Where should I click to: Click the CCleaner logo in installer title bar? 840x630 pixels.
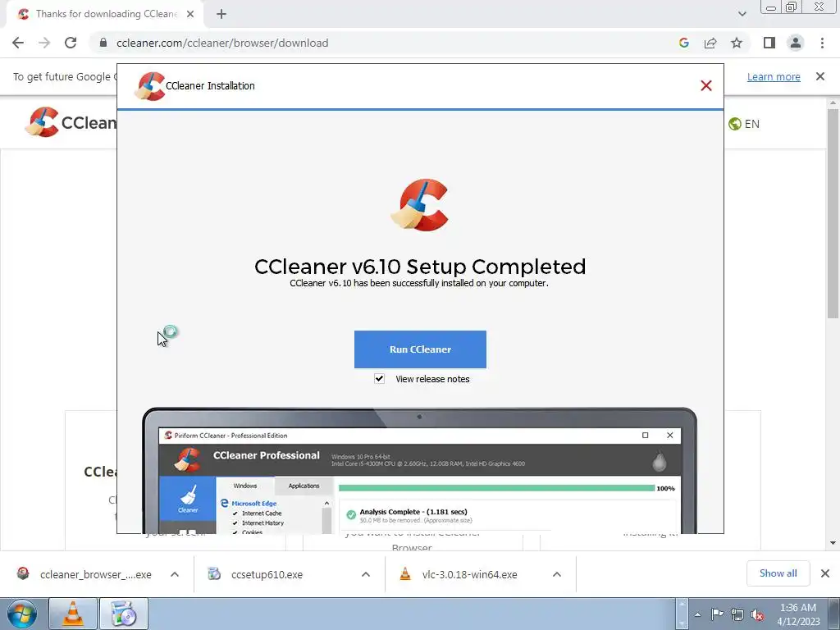click(149, 85)
